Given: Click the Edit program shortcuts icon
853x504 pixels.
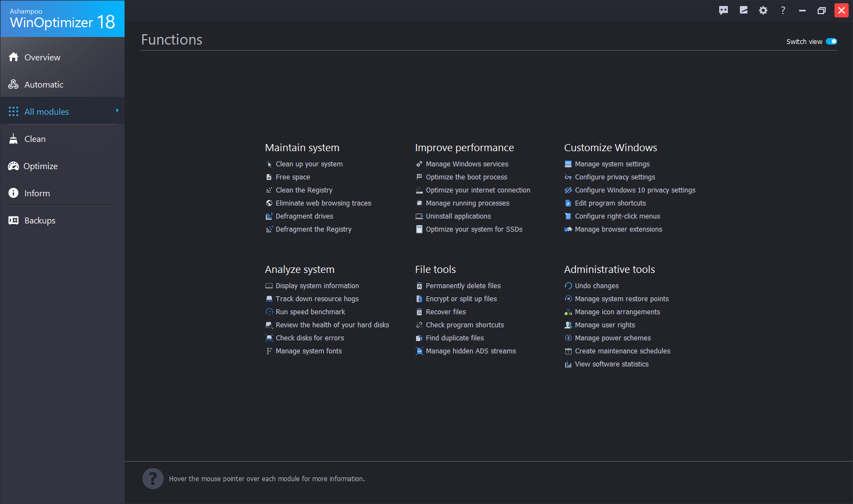Looking at the screenshot, I should [568, 203].
